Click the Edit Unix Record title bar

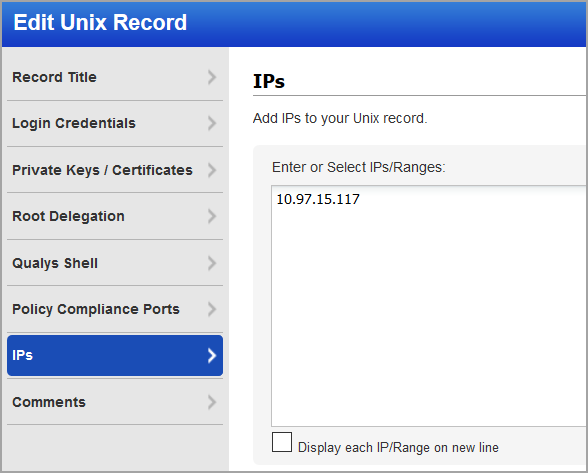point(294,23)
